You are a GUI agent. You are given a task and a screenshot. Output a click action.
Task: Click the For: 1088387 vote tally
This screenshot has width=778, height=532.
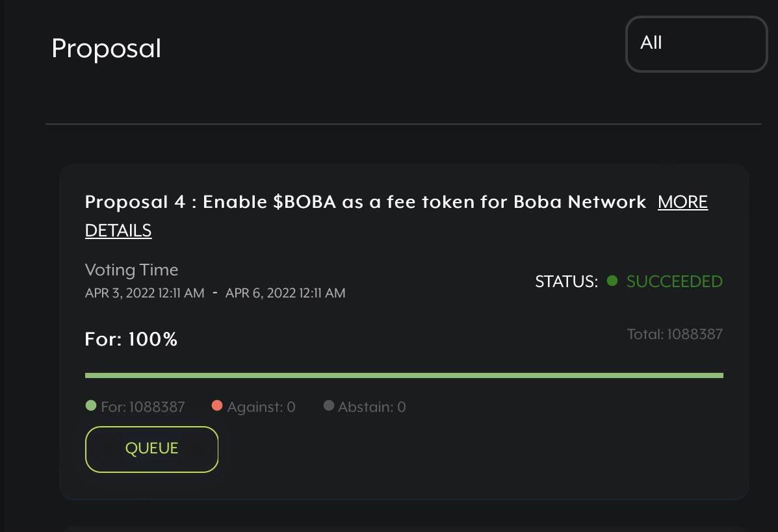pos(140,407)
